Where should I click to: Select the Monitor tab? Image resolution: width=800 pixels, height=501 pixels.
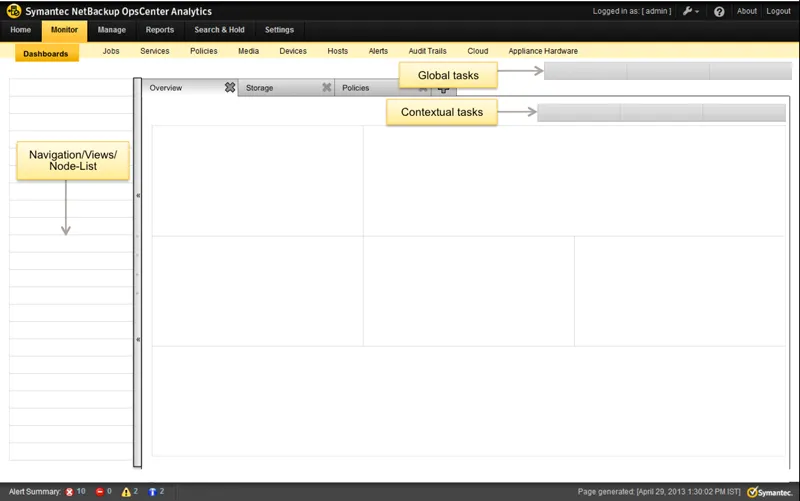(x=64, y=30)
